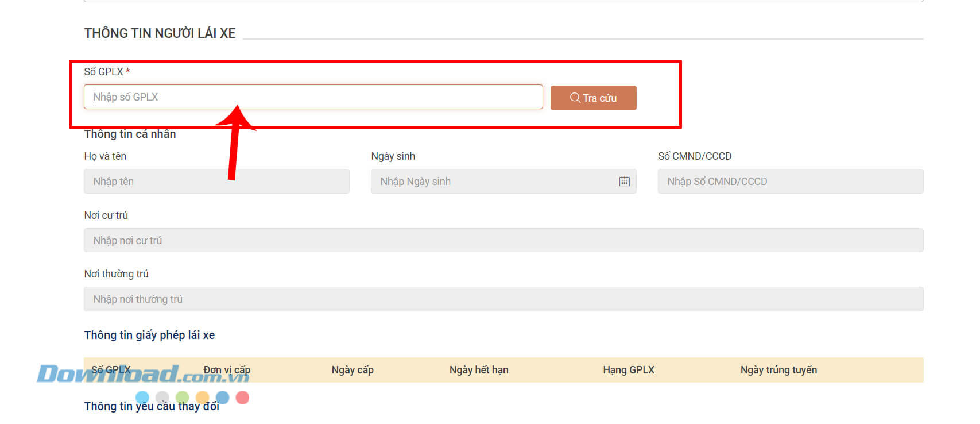This screenshot has height=424, width=980.
Task: Select the Nhập nơi thường trú field
Action: (x=503, y=299)
